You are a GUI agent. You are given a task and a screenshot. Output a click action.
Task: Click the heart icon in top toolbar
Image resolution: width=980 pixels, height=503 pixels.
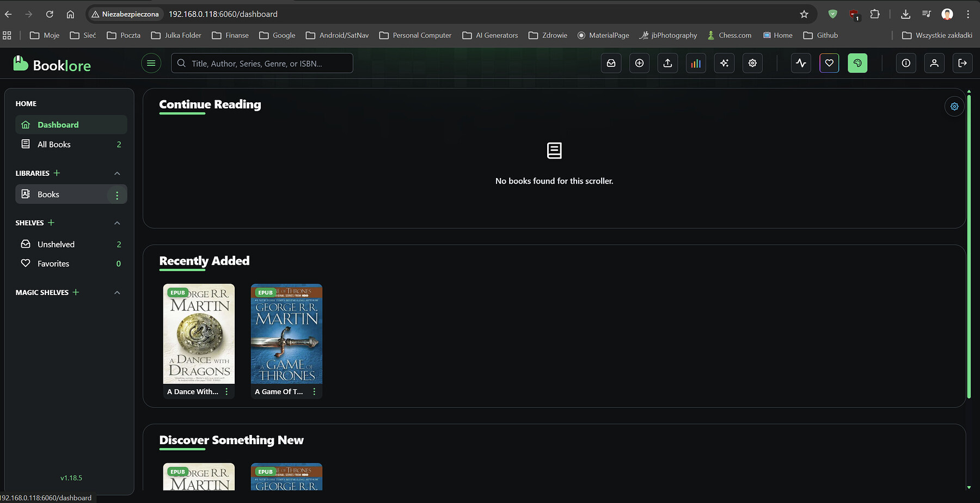829,63
